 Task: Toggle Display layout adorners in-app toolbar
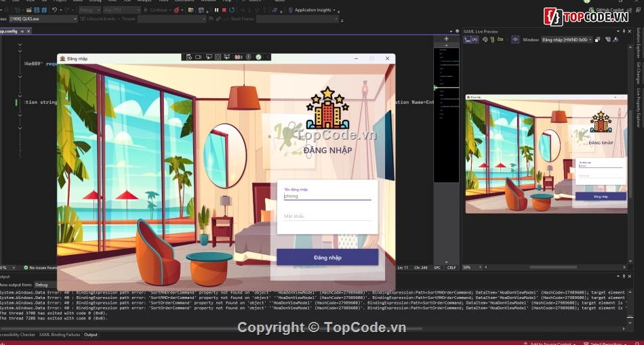pos(218,57)
